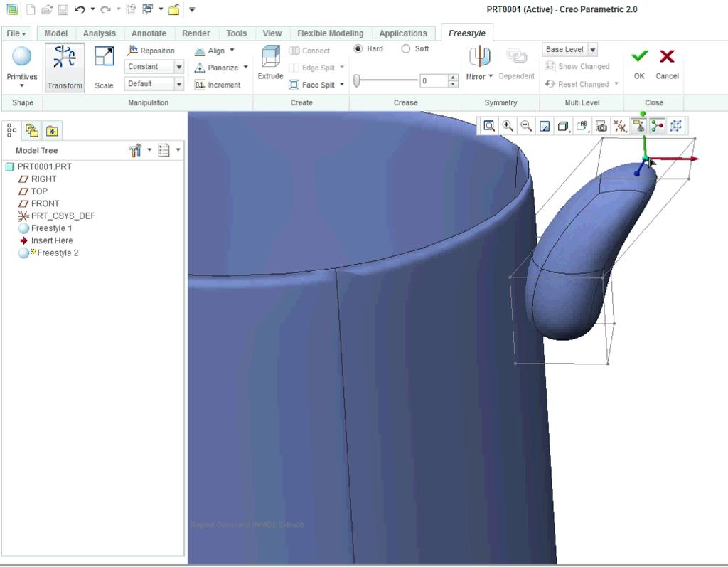This screenshot has height=567, width=728.
Task: Toggle the control mesh display icon
Action: click(x=675, y=126)
